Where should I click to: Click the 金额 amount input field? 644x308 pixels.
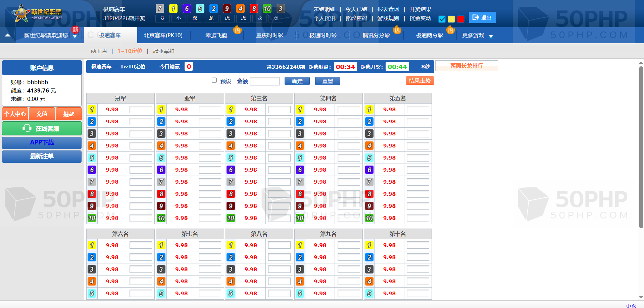coord(264,81)
